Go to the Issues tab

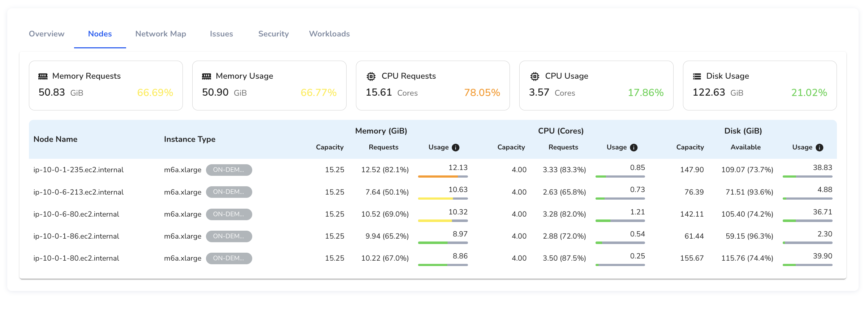[x=221, y=34]
